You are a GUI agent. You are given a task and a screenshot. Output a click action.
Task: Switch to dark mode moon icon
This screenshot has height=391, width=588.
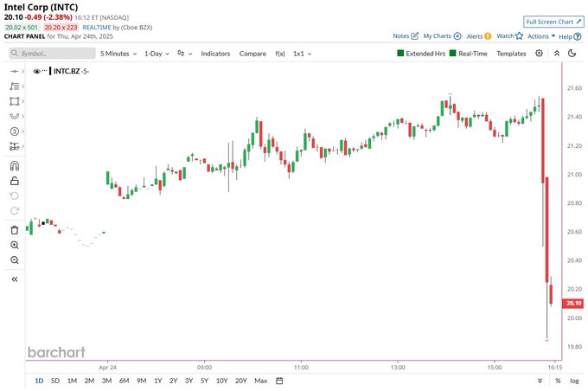tap(572, 54)
